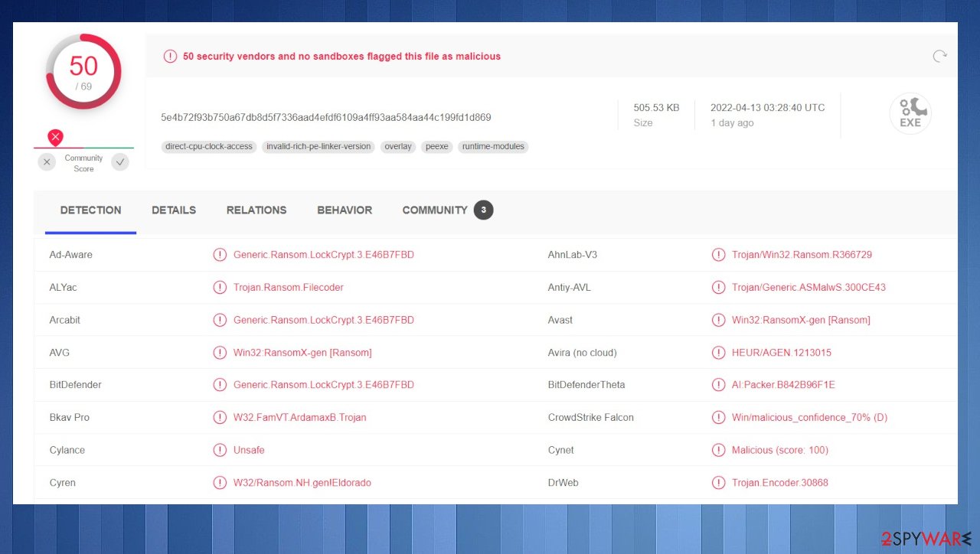Click AI:Packer.B842B96F1E detection result
The image size is (980, 554).
(x=783, y=385)
